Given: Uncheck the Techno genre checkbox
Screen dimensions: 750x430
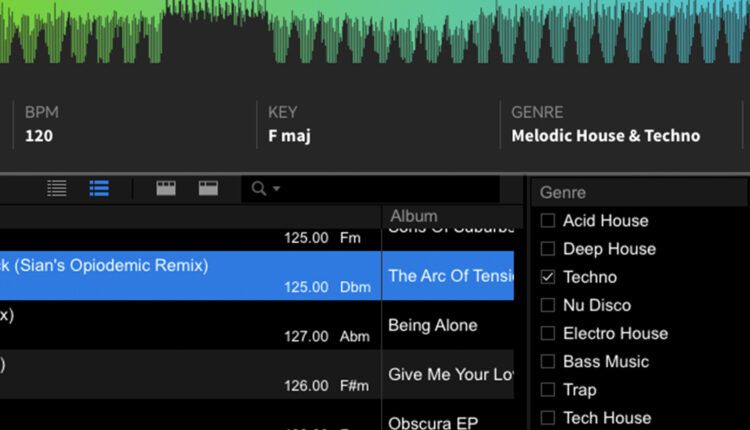Looking at the screenshot, I should (x=548, y=277).
